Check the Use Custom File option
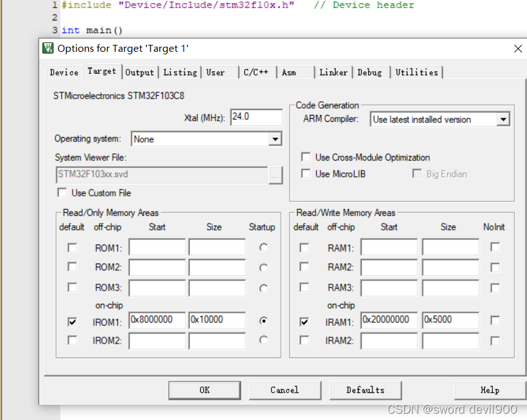The height and width of the screenshot is (420, 527). pyautogui.click(x=62, y=193)
